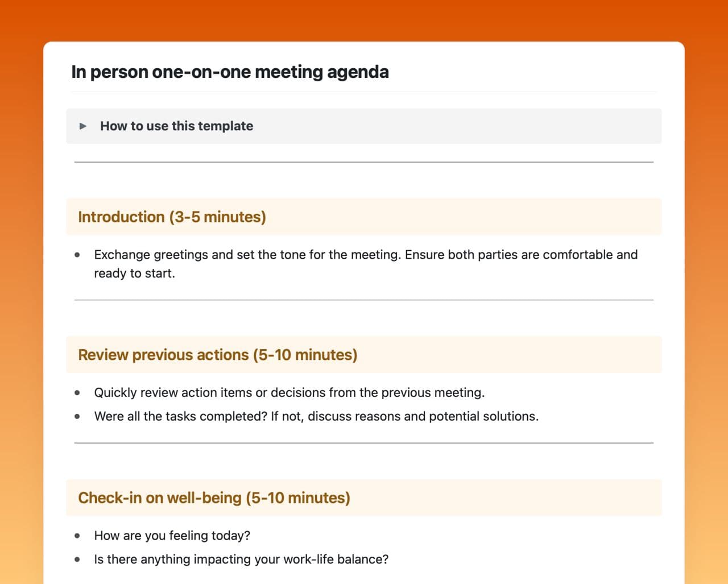Select the 'Review previous actions (5-10 minutes)' heading
This screenshot has height=584, width=728.
pos(217,355)
